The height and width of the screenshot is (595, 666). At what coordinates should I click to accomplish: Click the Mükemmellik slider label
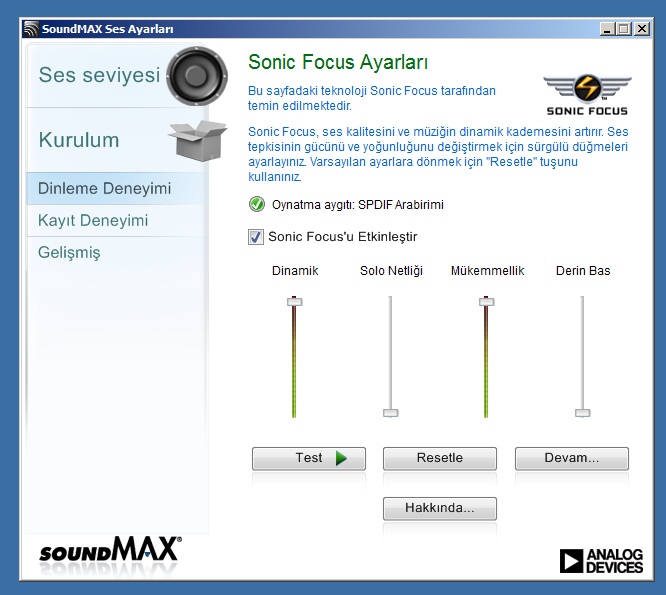(x=487, y=271)
